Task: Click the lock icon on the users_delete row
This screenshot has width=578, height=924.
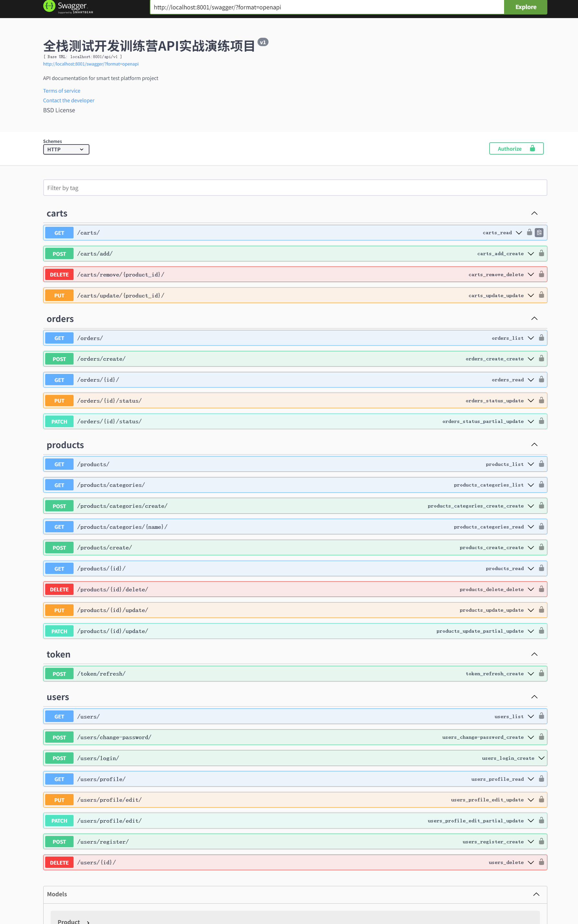Action: (x=541, y=862)
